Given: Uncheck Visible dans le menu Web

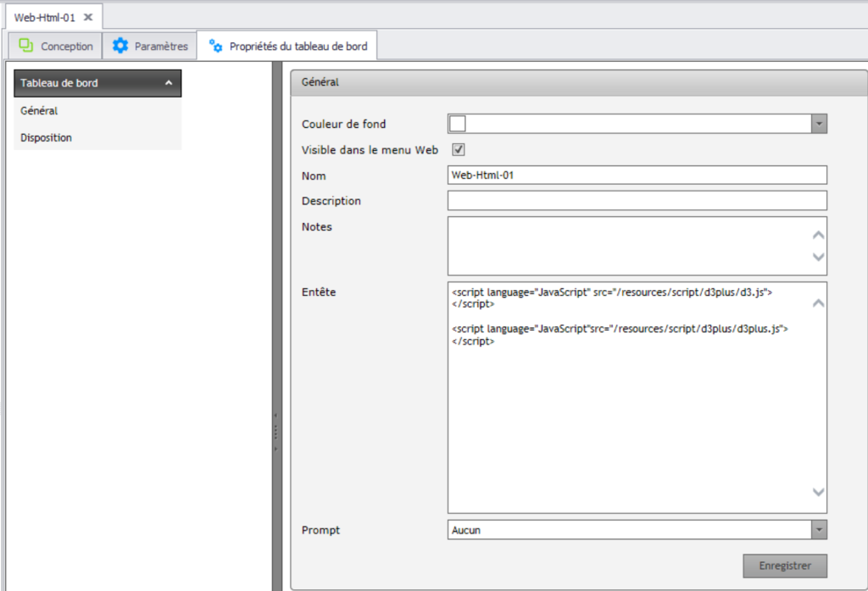Looking at the screenshot, I should click(459, 149).
